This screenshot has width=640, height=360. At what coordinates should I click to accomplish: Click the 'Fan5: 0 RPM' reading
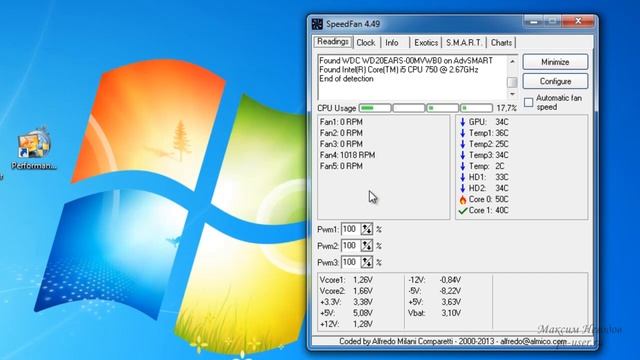[x=341, y=166]
